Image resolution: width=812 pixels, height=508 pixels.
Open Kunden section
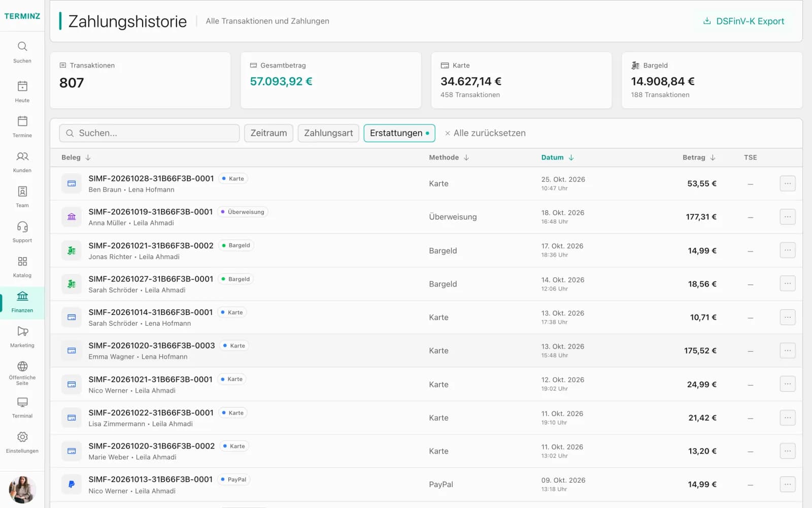click(x=22, y=162)
